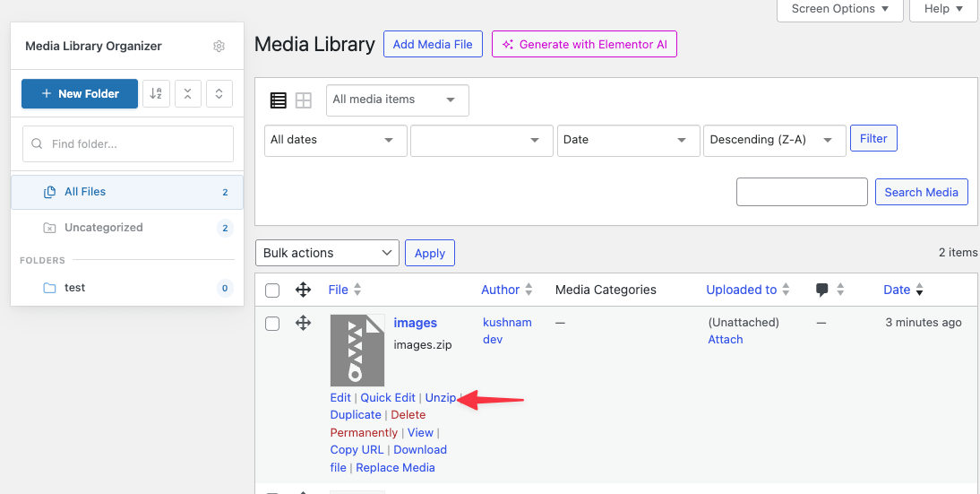Screen dimensions: 980x494
Task: Click Generate with Elementor AI button
Action: click(x=584, y=45)
